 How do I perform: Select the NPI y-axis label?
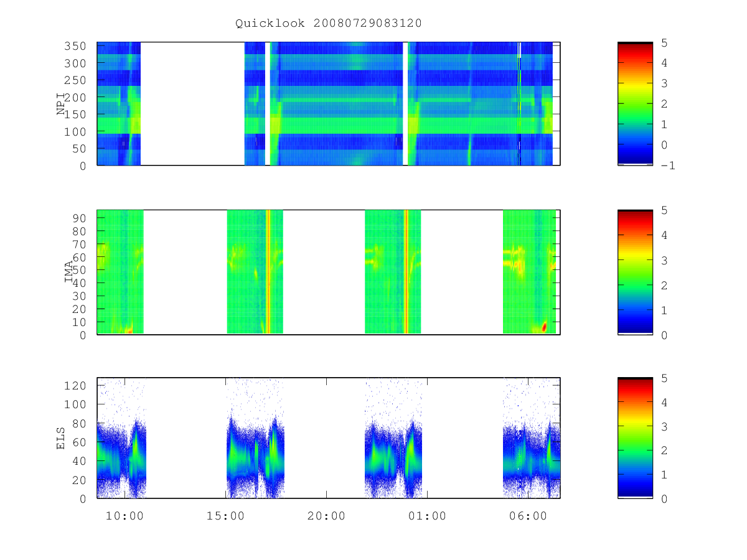pyautogui.click(x=61, y=104)
